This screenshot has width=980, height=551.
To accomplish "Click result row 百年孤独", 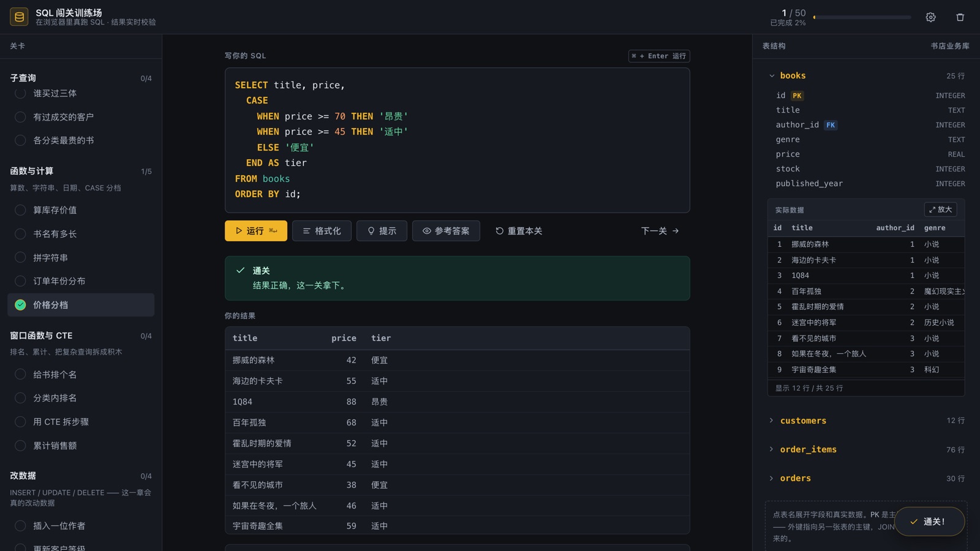I will pyautogui.click(x=457, y=422).
